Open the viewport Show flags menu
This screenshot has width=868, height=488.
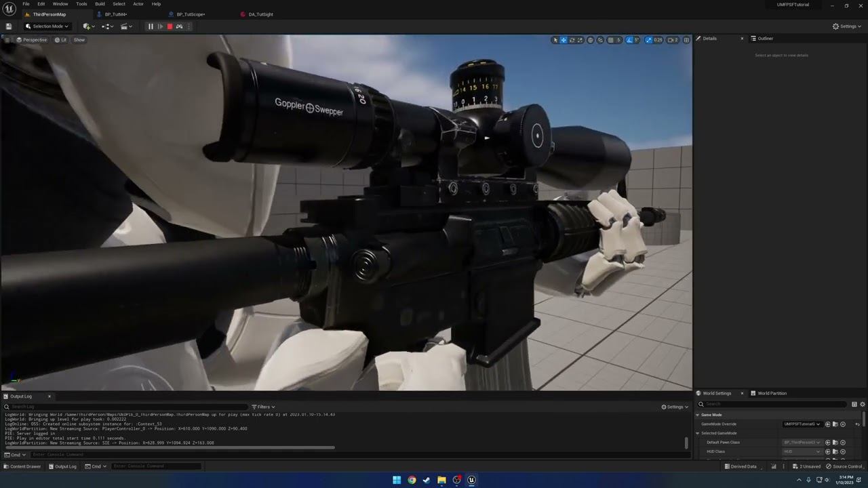[79, 40]
